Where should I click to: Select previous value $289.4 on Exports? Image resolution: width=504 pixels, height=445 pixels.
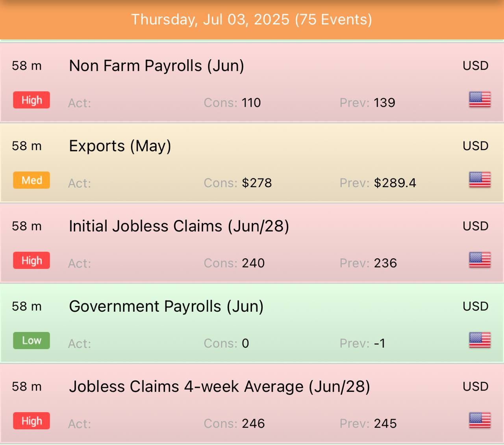395,183
